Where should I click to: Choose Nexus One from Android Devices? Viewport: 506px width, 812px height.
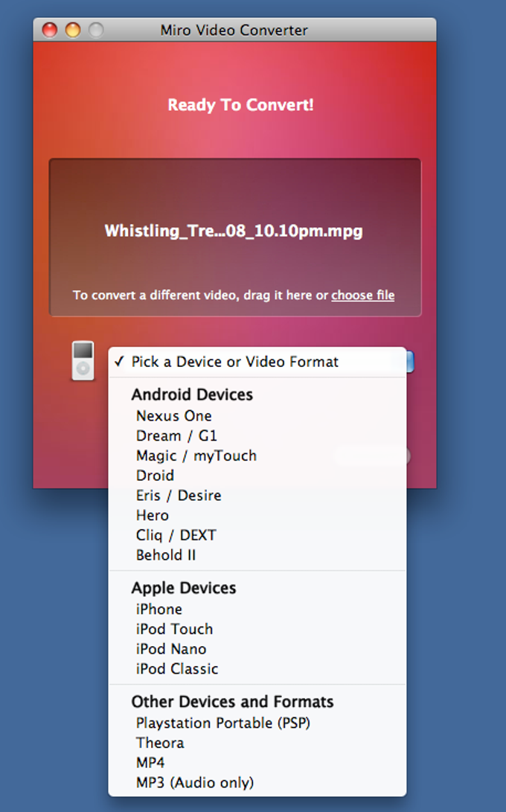(x=257, y=416)
